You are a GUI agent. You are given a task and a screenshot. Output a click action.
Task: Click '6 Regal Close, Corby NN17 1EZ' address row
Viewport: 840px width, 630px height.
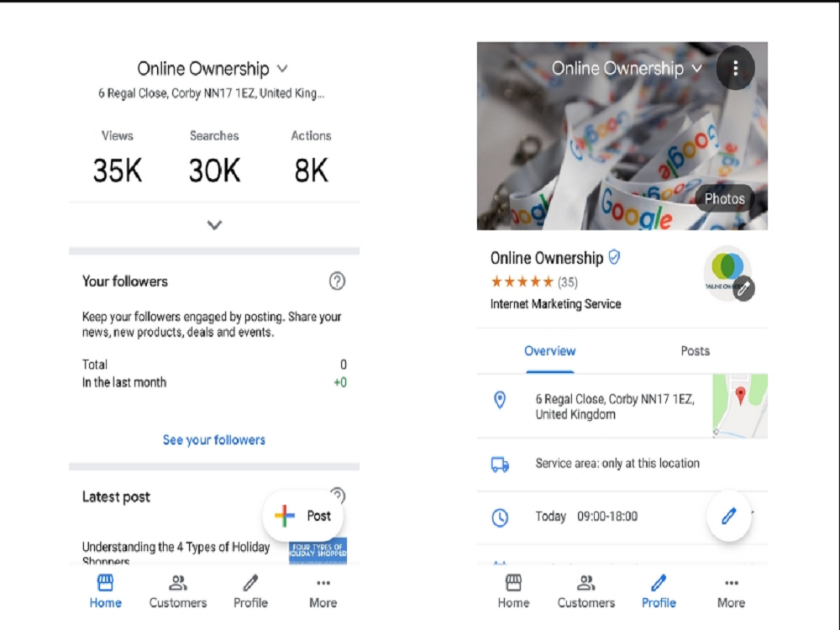[x=622, y=407]
